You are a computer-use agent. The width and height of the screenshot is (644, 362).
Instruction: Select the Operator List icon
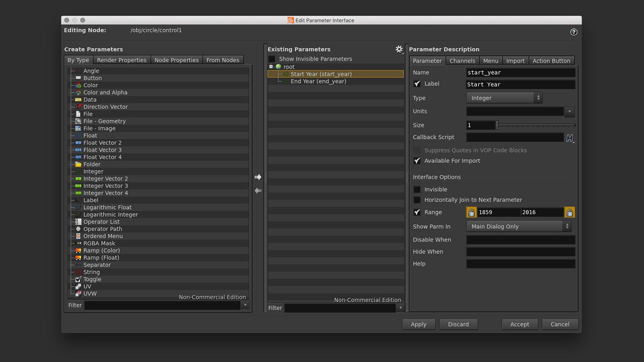[78, 222]
